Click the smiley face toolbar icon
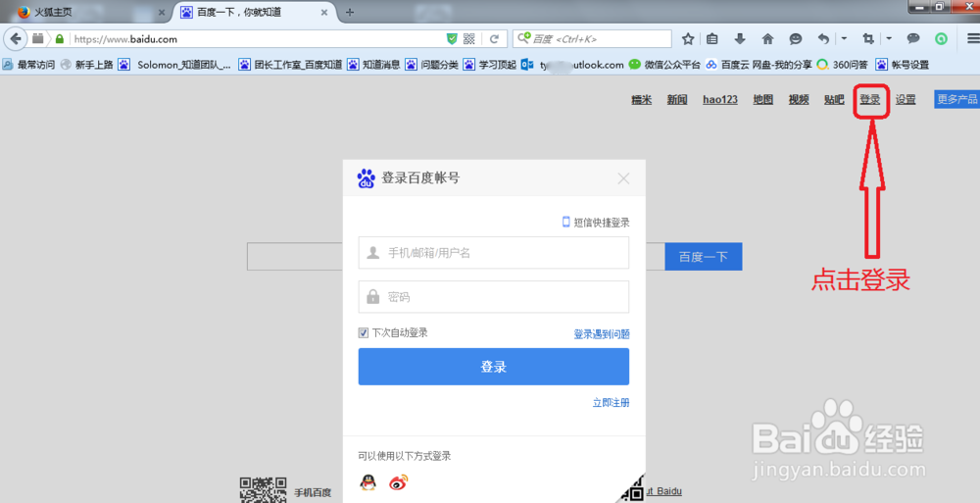Image resolution: width=980 pixels, height=503 pixels. (796, 39)
